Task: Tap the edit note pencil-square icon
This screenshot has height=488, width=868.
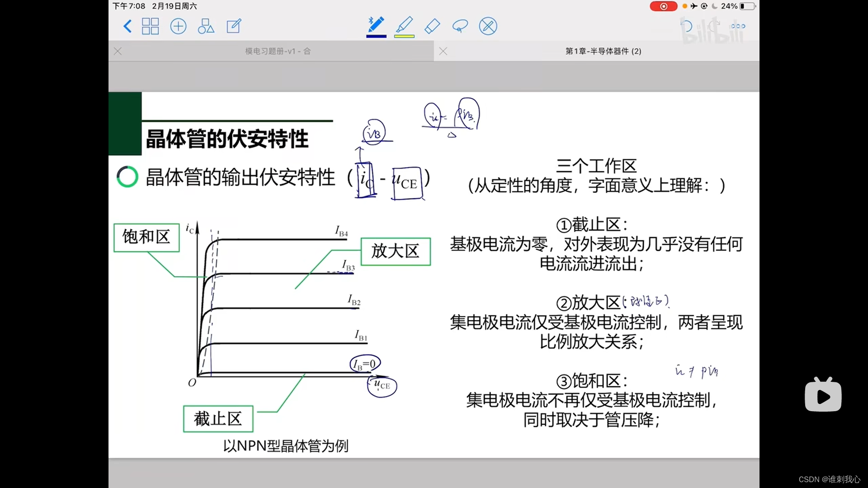Action: coord(234,26)
